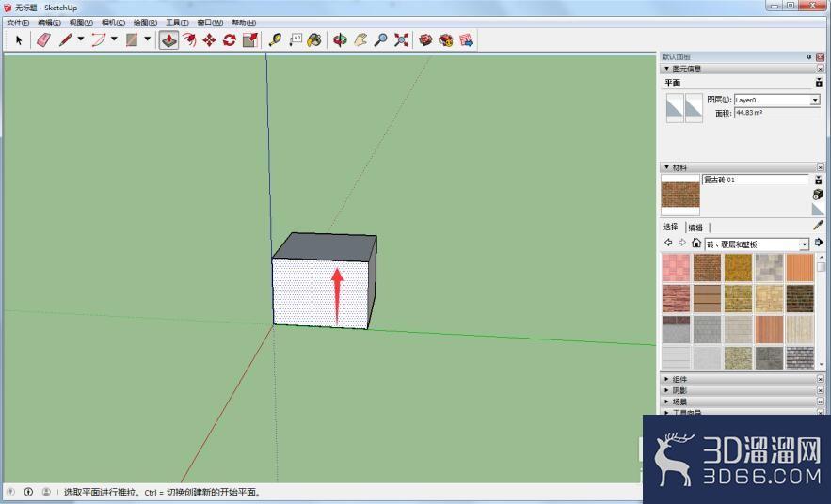Screen dimensions: 831x504
Task: Click the materials list scrollbar down arrow
Action: [x=822, y=364]
